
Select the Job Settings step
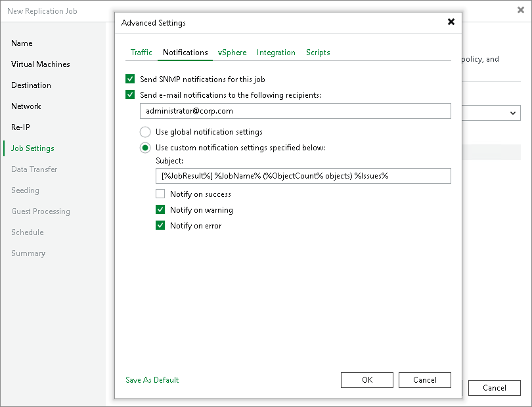[x=33, y=148]
